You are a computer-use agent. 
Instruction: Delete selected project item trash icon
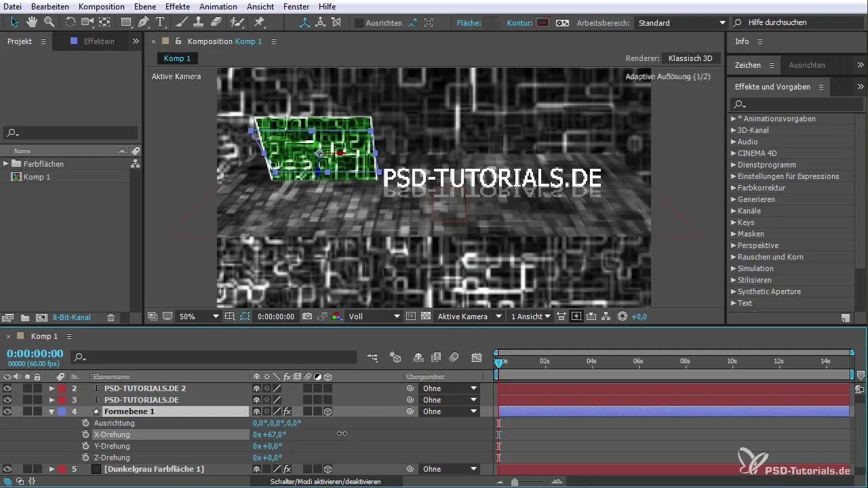(x=111, y=317)
